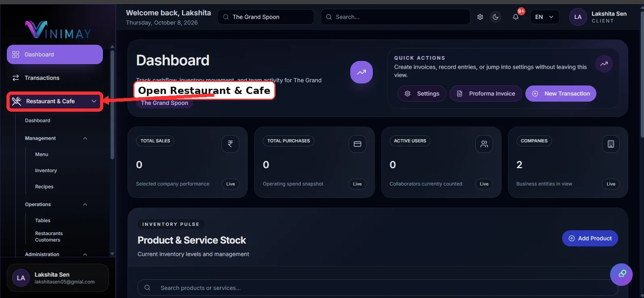
Task: Open Menu under Management
Action: [x=42, y=154]
